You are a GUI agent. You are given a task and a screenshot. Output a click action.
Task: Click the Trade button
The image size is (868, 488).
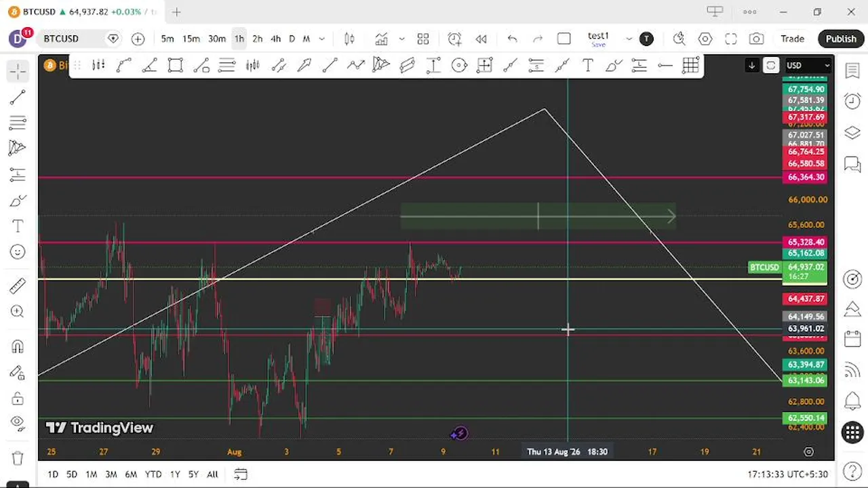tap(792, 39)
